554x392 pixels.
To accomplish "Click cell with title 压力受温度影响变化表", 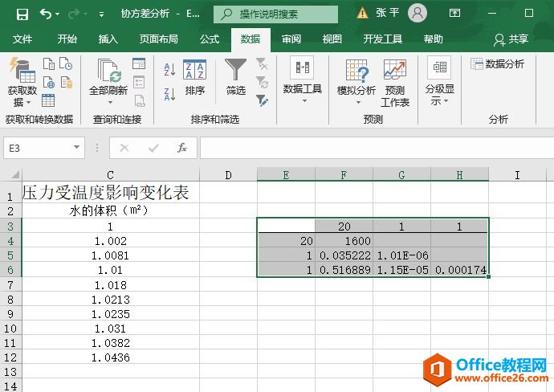I will tap(111, 193).
